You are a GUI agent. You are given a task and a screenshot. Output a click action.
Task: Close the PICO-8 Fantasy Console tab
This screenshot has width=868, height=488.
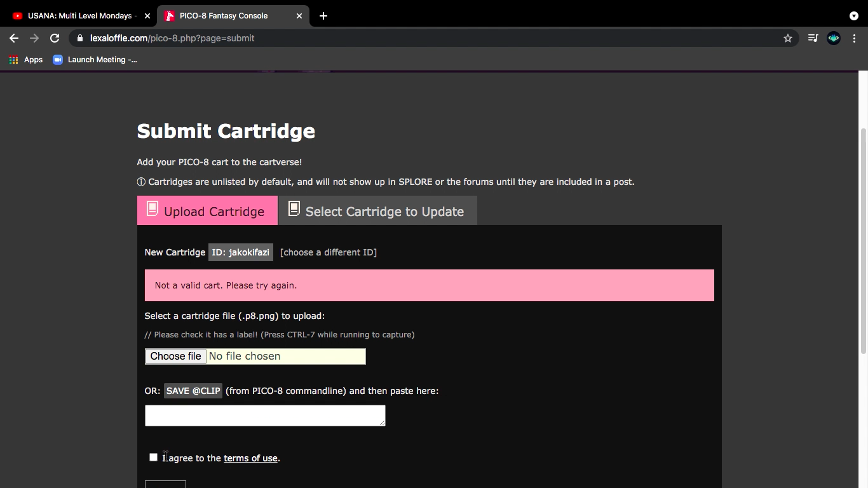point(299,16)
